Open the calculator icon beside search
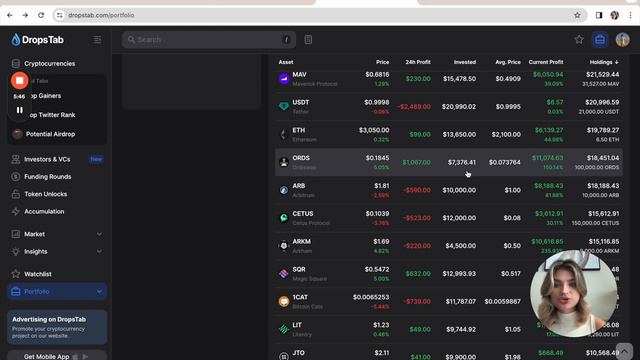This screenshot has width=640, height=360. (308, 40)
